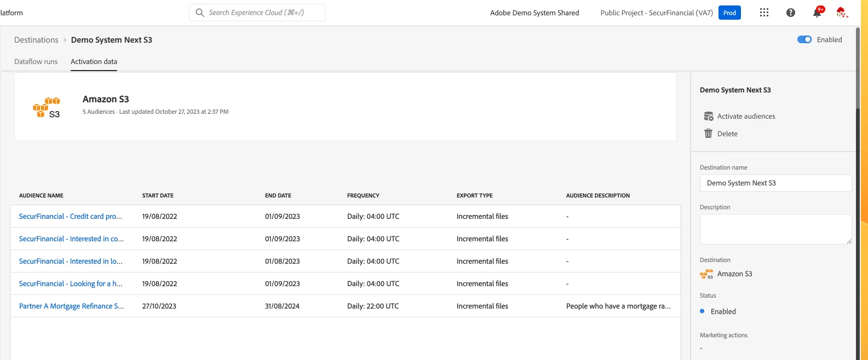The width and height of the screenshot is (868, 360).
Task: Click end date 31/08/2024
Action: coord(282,306)
